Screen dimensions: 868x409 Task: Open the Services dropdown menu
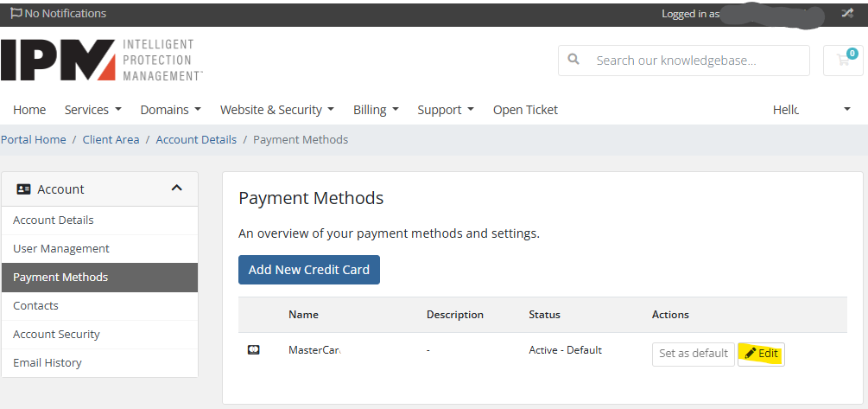(x=92, y=110)
